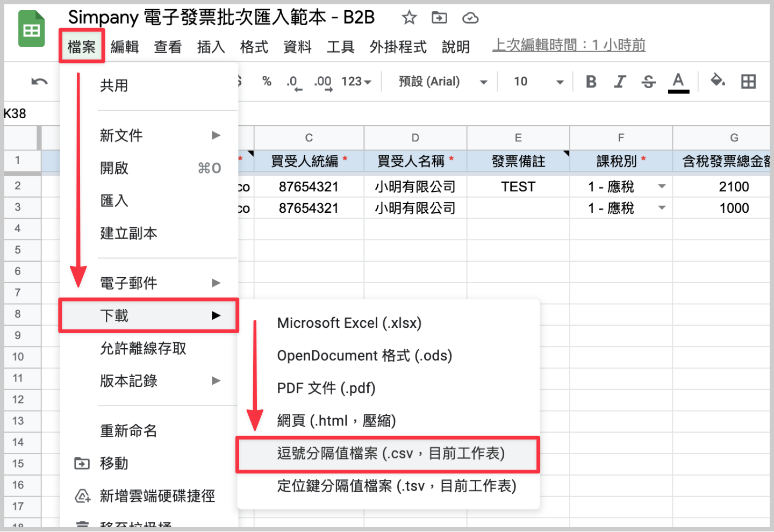Undo the last action

pyautogui.click(x=39, y=81)
